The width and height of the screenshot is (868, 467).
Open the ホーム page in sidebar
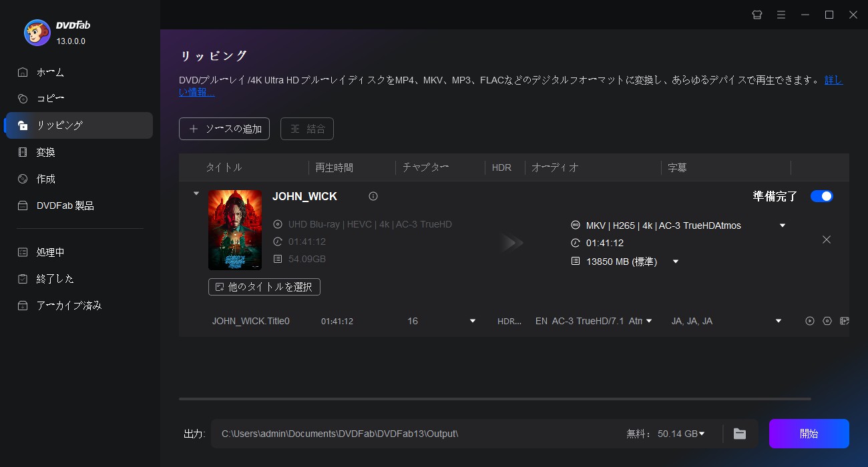pyautogui.click(x=79, y=72)
